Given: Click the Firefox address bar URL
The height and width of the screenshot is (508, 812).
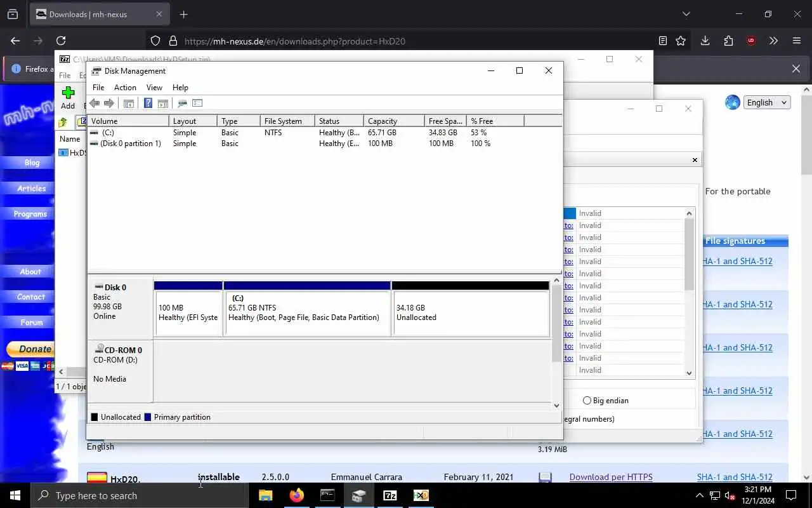Looking at the screenshot, I should (x=295, y=41).
